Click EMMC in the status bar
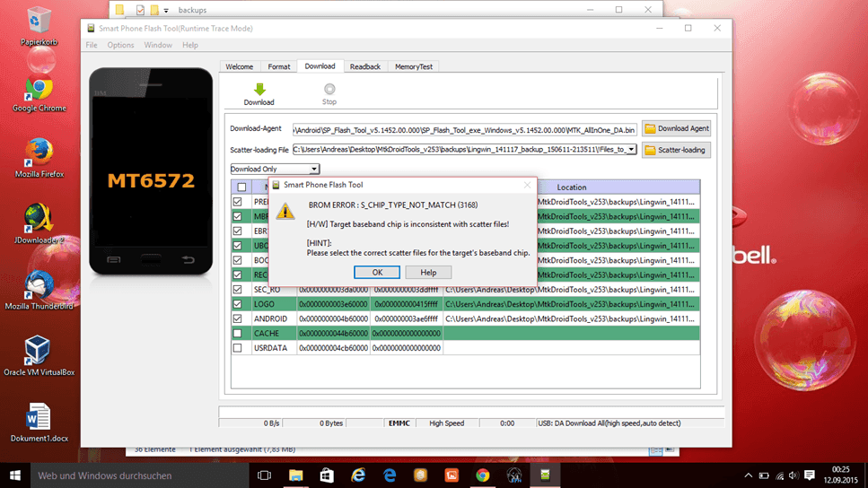Viewport: 868px width, 488px height. 399,423
